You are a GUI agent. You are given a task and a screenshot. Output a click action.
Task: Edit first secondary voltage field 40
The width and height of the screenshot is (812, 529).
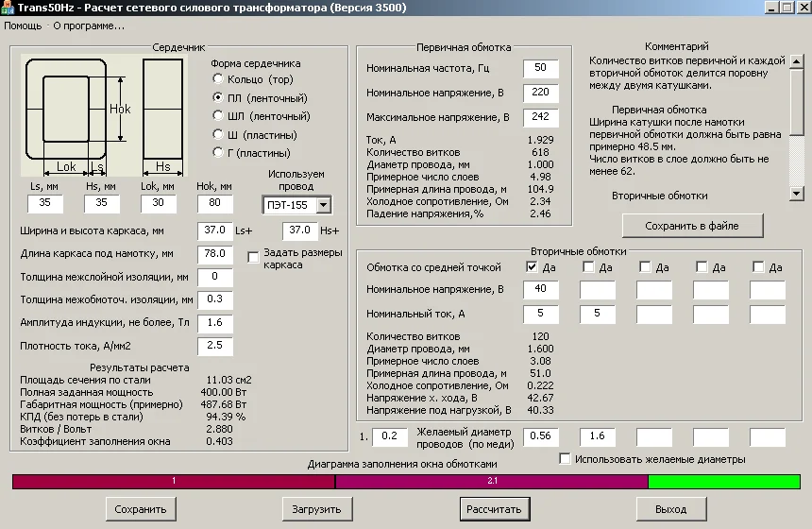click(x=541, y=290)
